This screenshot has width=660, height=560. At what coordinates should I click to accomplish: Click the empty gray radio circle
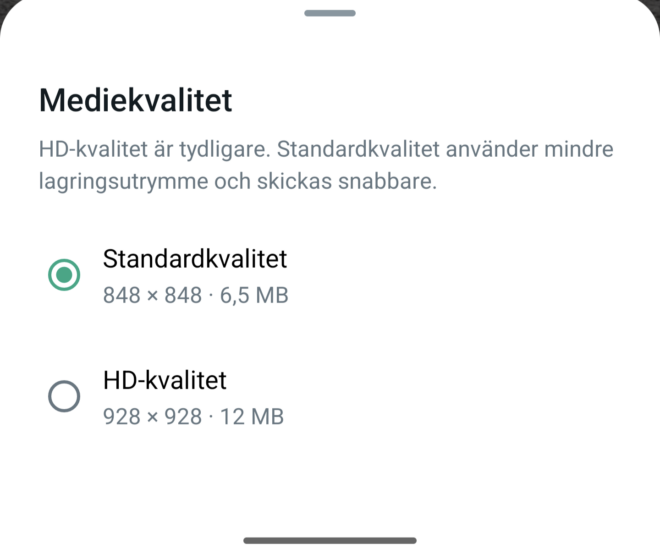coord(64,397)
